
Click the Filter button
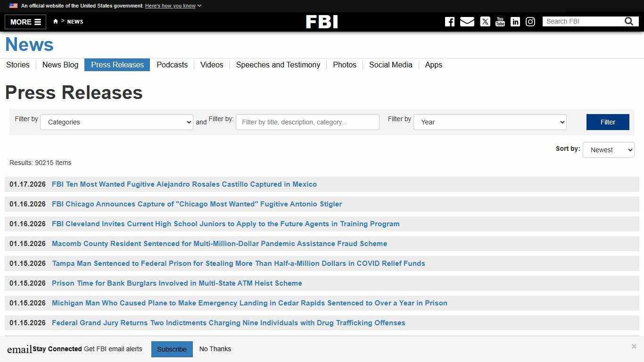coord(607,122)
